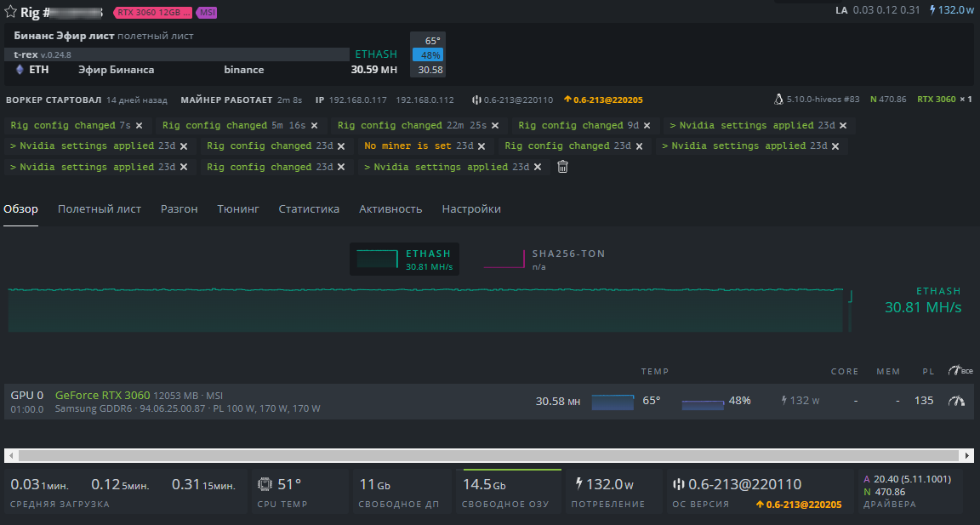
Task: Clear all notifications with the trash icon
Action: [562, 167]
